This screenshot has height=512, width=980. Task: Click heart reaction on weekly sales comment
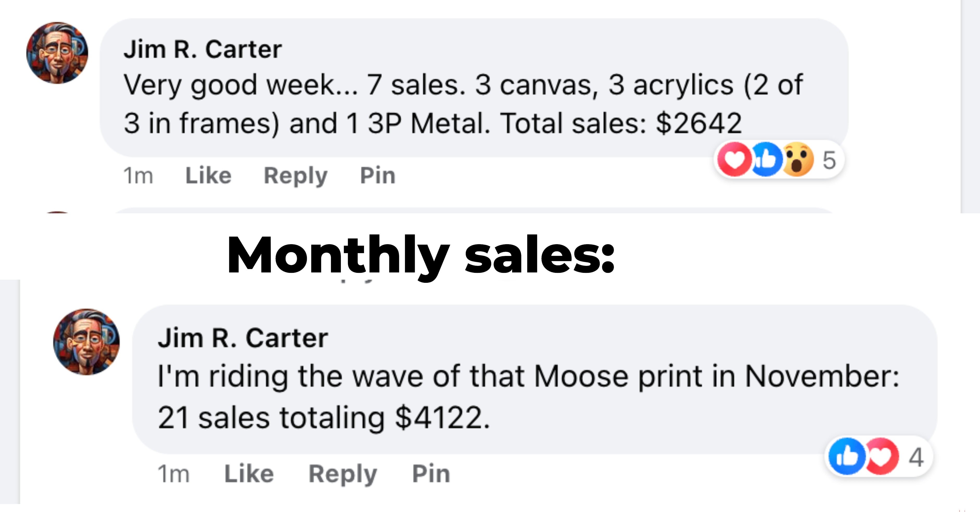click(x=734, y=159)
